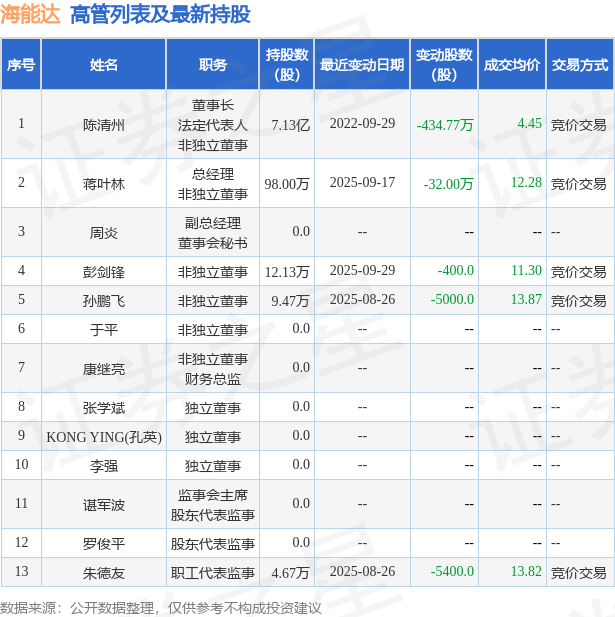
Task: Click the holding value 7.13亿
Action: (x=291, y=125)
